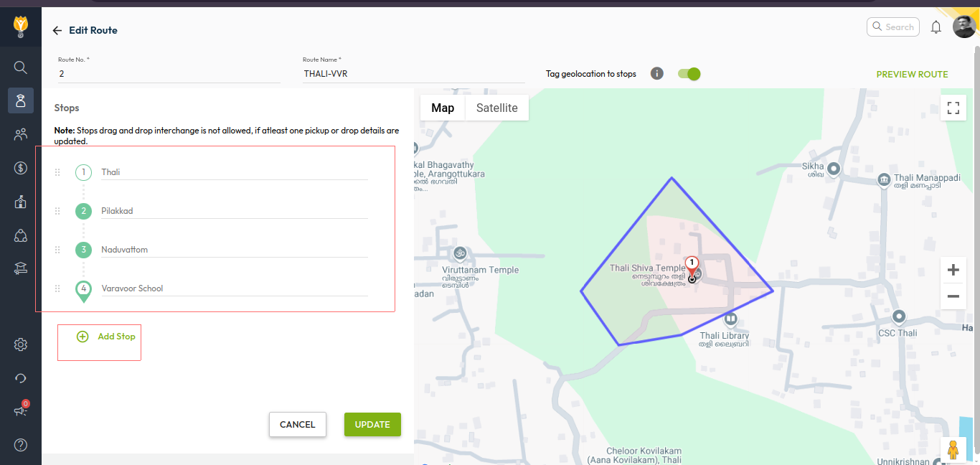This screenshot has height=465, width=980.
Task: Click PREVIEW ROUTE link
Action: point(912,75)
